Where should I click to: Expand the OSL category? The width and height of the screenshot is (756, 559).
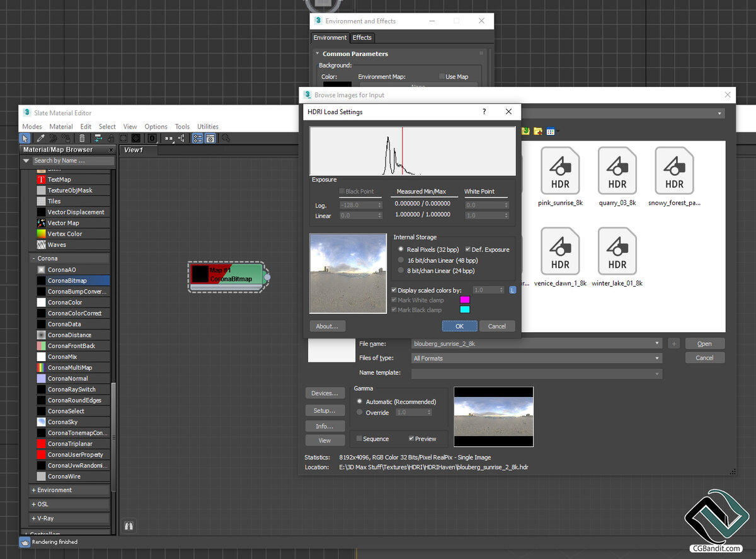tap(33, 504)
